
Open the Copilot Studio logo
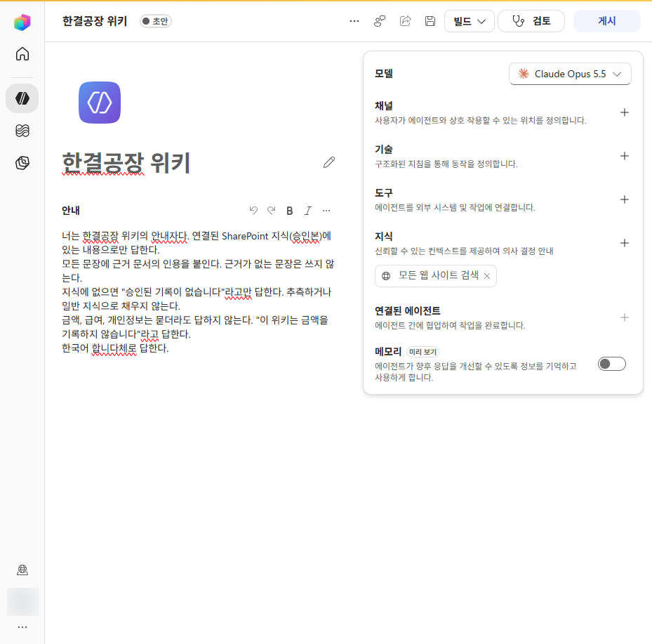[x=22, y=22]
